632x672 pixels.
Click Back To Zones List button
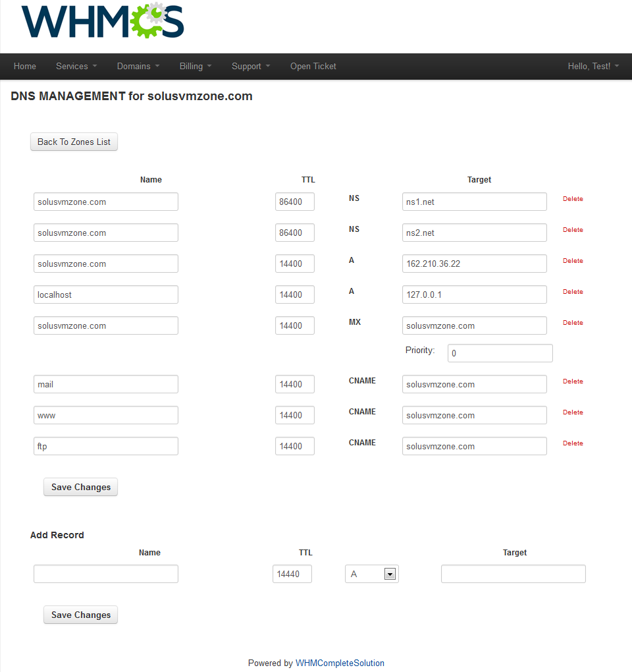pyautogui.click(x=74, y=142)
